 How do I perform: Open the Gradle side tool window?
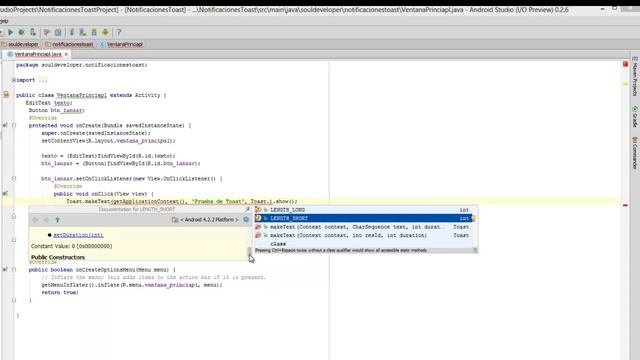click(635, 117)
